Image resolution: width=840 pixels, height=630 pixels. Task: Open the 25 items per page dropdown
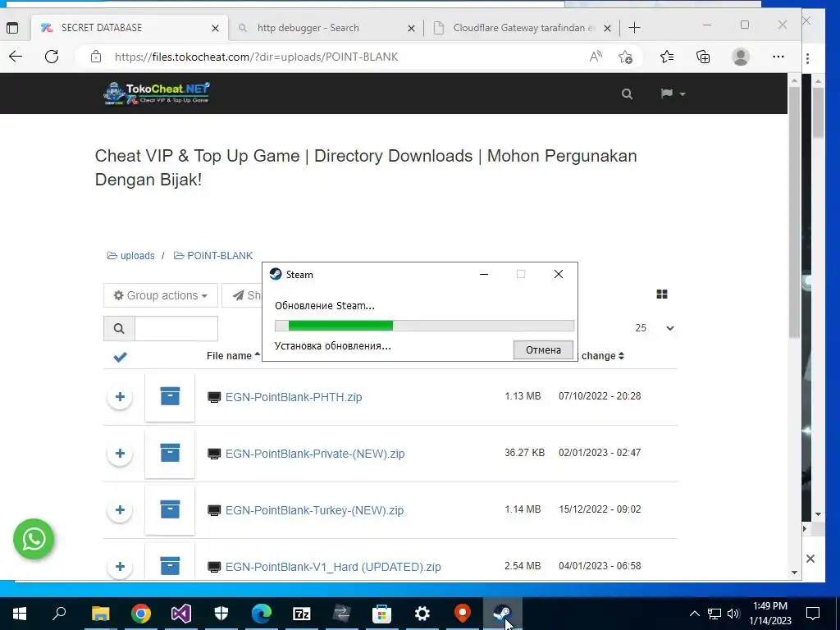coord(655,328)
